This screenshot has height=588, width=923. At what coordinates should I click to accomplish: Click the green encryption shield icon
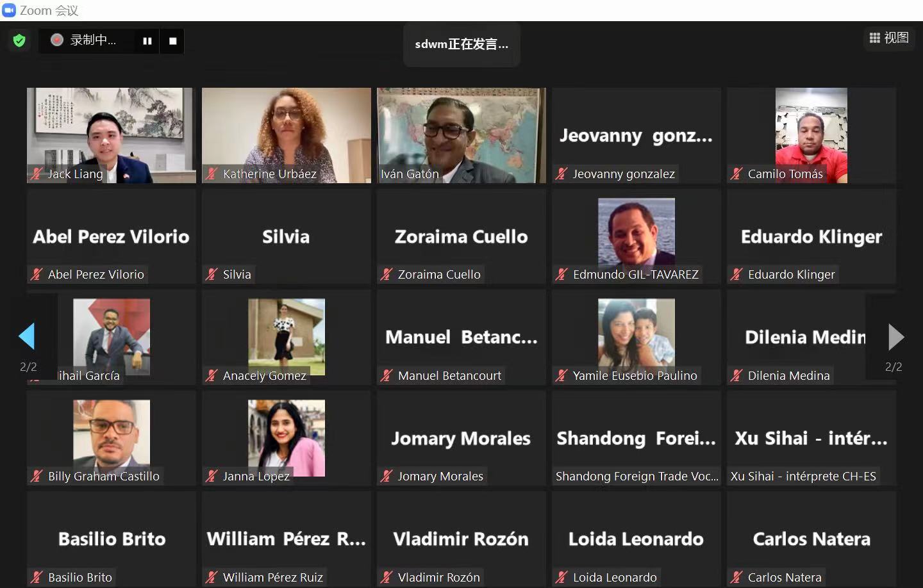coord(19,41)
